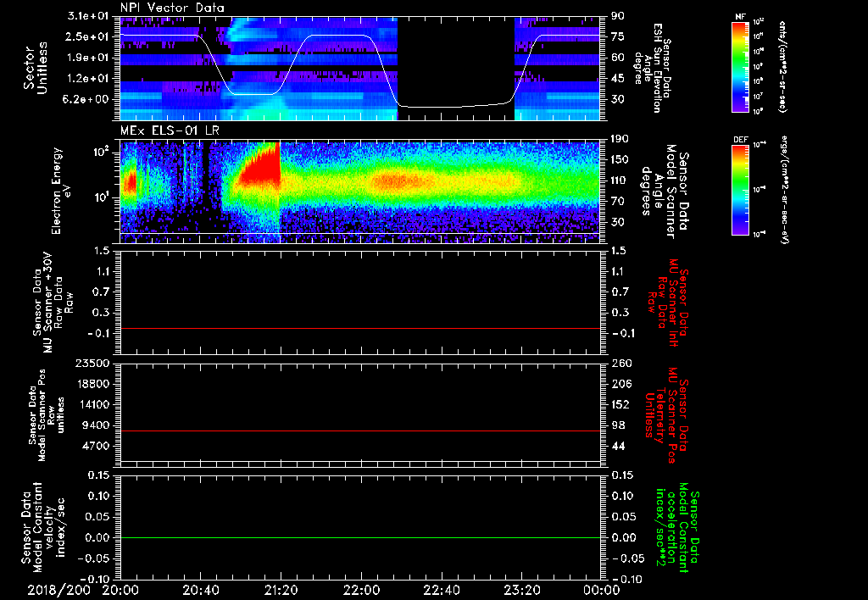Click the ergs/(cm**2-sr-sec-eV) units label
868x600 pixels.
click(x=785, y=190)
